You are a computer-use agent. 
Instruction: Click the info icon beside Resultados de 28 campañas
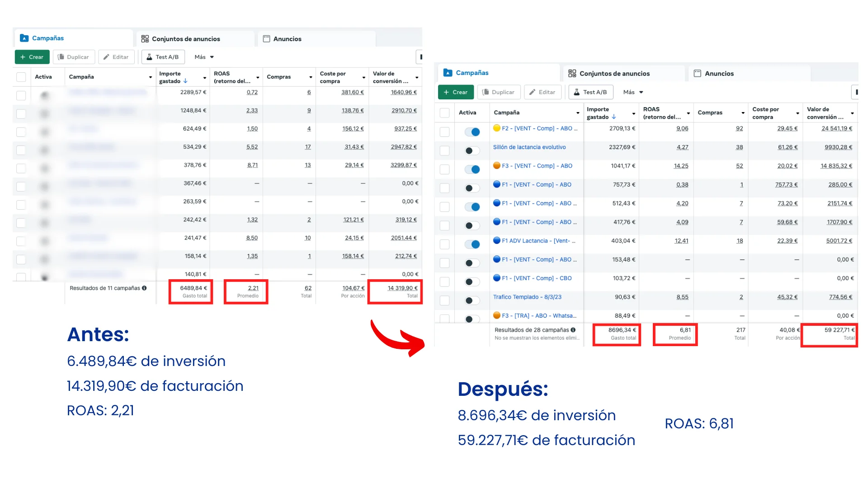[x=573, y=330]
